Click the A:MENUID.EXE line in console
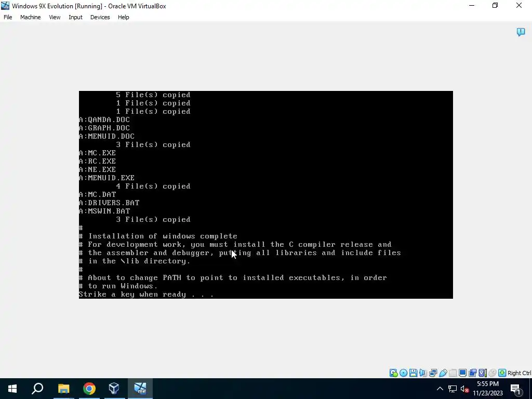 pos(107,178)
